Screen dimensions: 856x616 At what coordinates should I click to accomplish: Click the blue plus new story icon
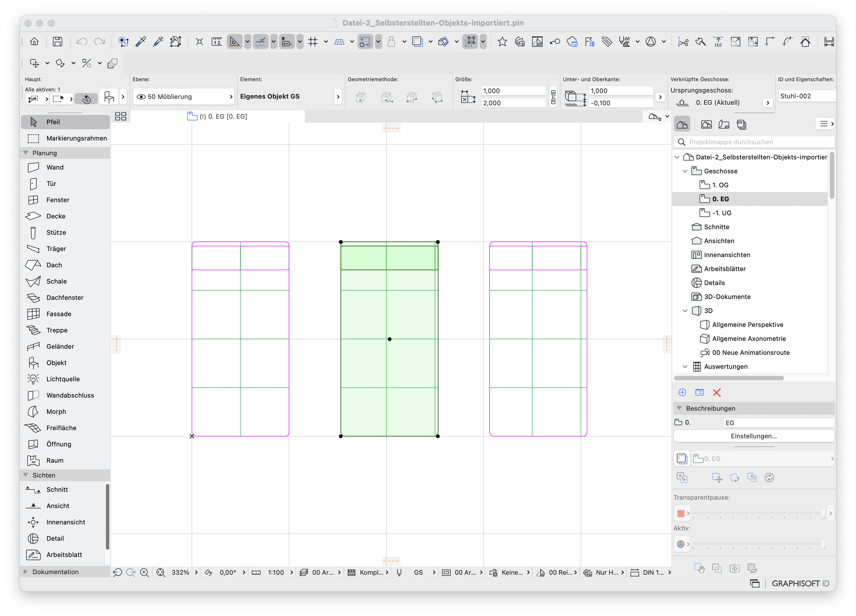(682, 392)
